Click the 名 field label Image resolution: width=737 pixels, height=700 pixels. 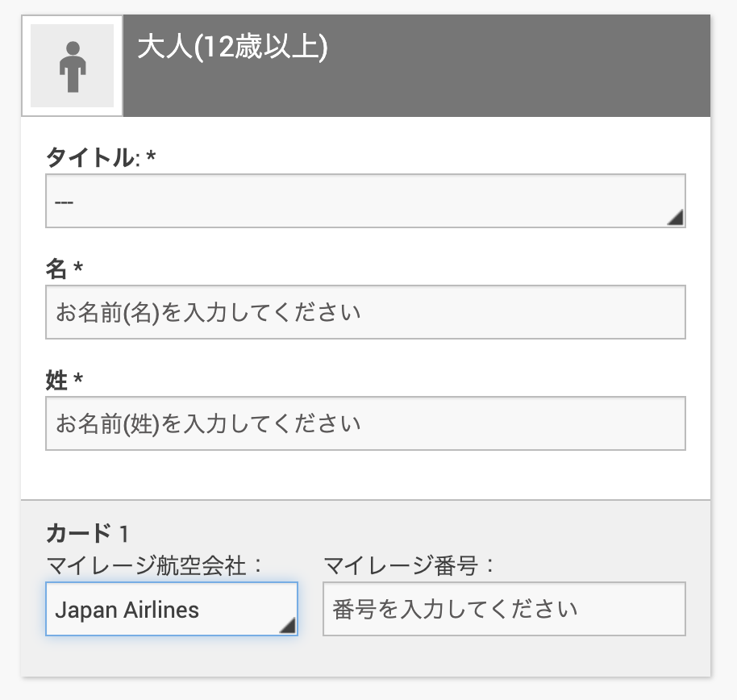click(x=56, y=269)
